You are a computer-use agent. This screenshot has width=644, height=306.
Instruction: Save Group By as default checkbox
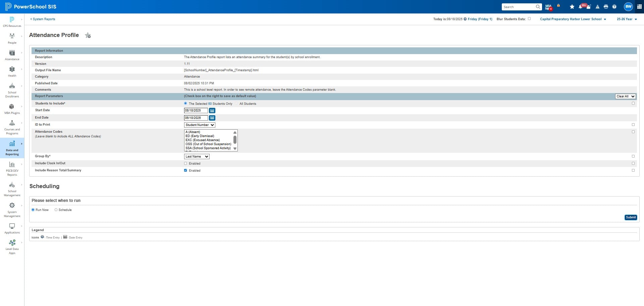(x=633, y=156)
